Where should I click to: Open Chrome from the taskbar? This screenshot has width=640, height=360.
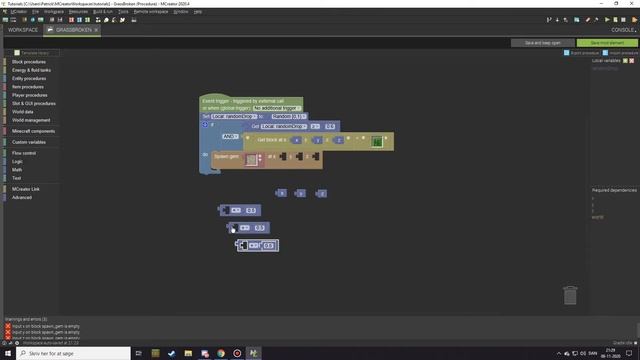click(221, 353)
